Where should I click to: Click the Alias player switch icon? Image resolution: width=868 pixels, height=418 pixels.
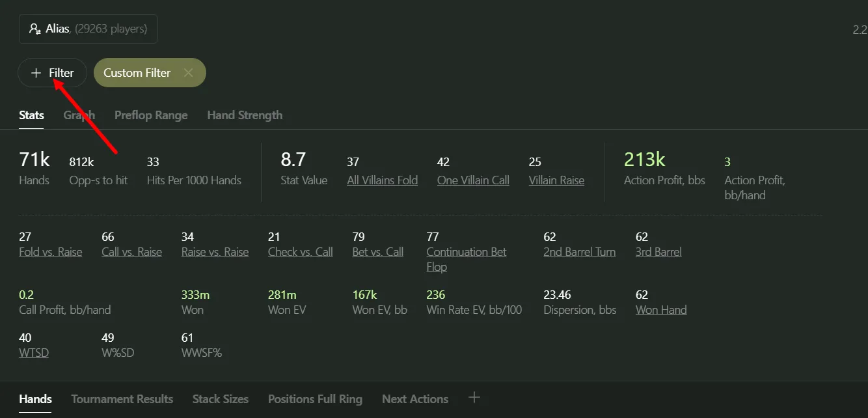[x=35, y=29]
